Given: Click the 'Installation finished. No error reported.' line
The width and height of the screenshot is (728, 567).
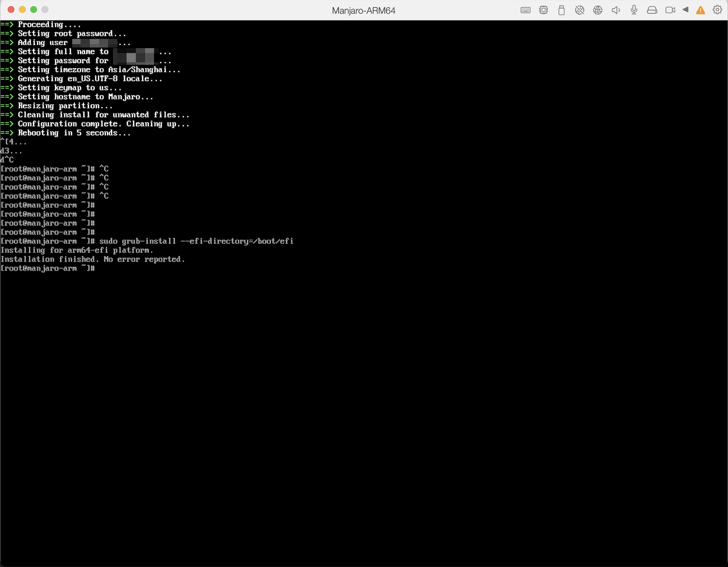Looking at the screenshot, I should 93,259.
